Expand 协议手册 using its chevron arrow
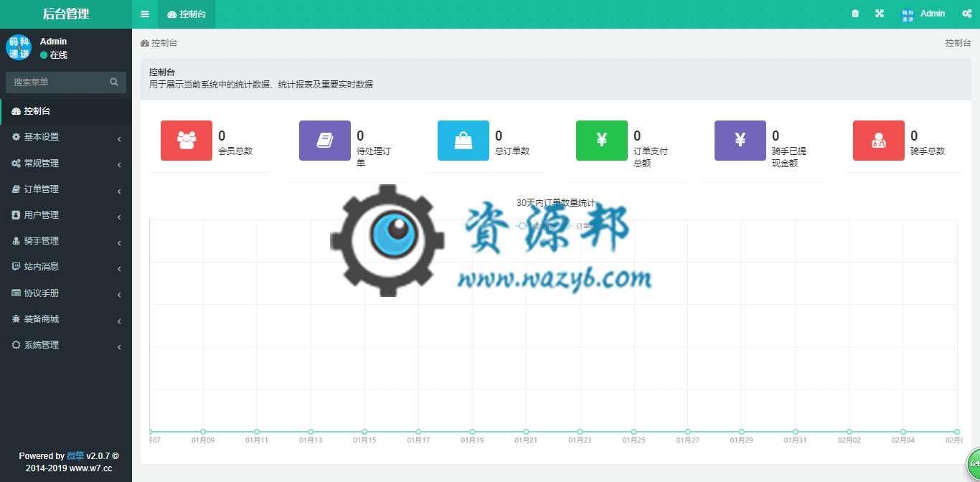This screenshot has width=980, height=482. click(x=119, y=294)
